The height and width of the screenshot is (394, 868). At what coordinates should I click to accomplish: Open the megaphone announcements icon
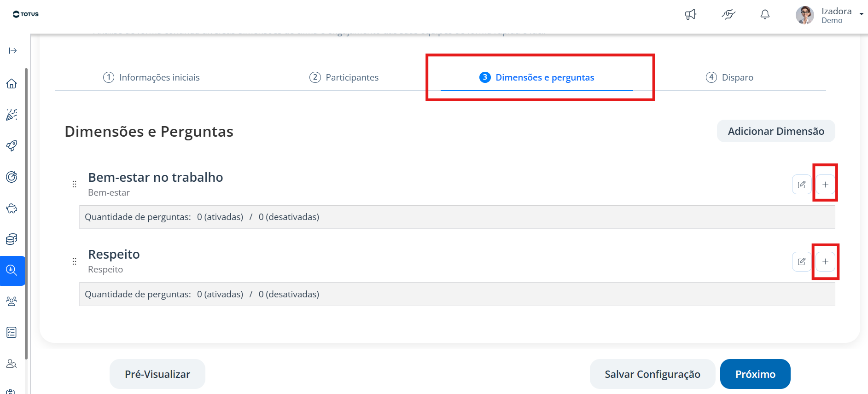point(690,15)
